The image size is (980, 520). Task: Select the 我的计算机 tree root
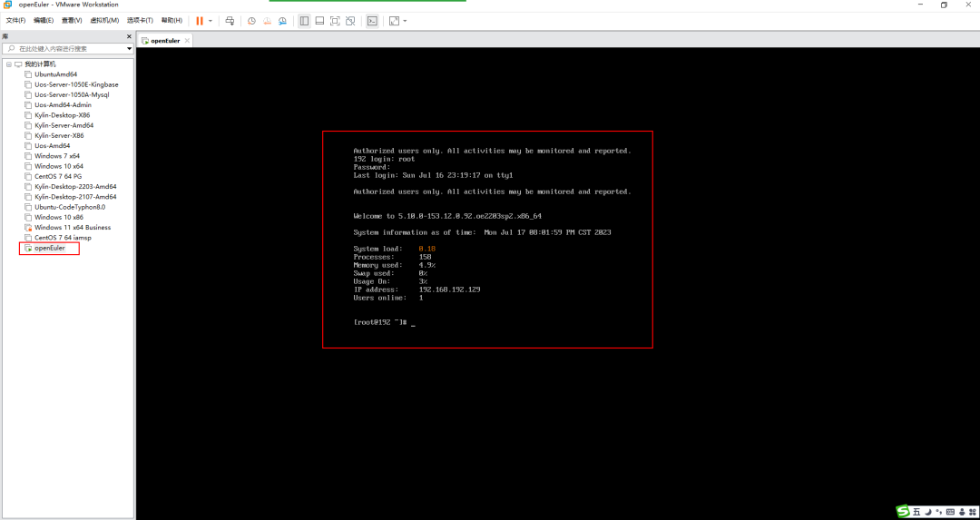tap(40, 64)
